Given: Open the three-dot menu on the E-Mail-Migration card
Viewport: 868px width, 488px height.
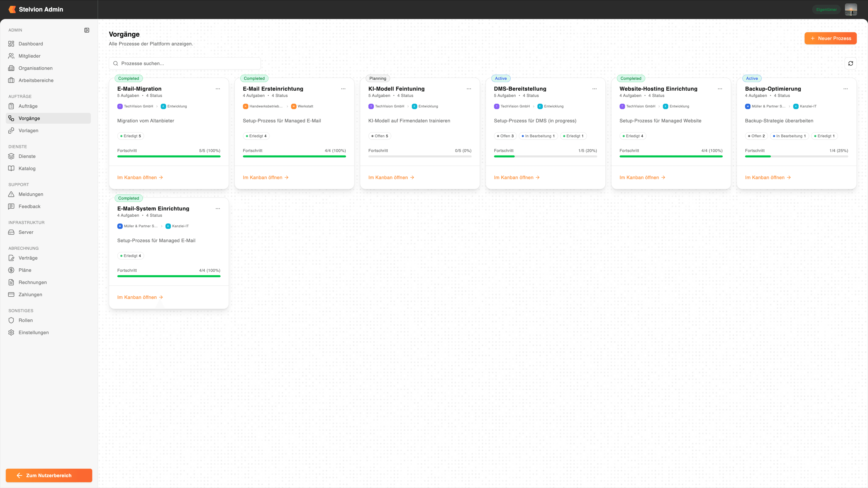Looking at the screenshot, I should click(218, 89).
